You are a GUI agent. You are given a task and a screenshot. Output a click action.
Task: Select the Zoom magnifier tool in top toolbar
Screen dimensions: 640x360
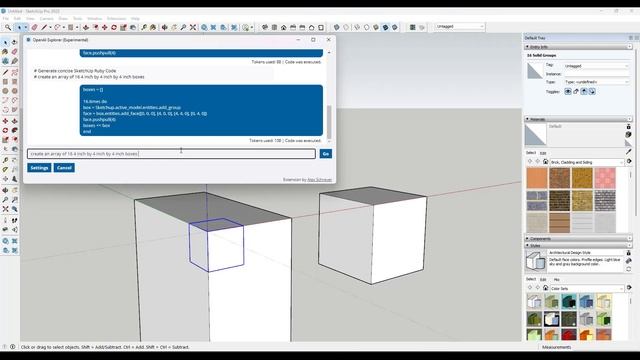pyautogui.click(x=8, y=27)
